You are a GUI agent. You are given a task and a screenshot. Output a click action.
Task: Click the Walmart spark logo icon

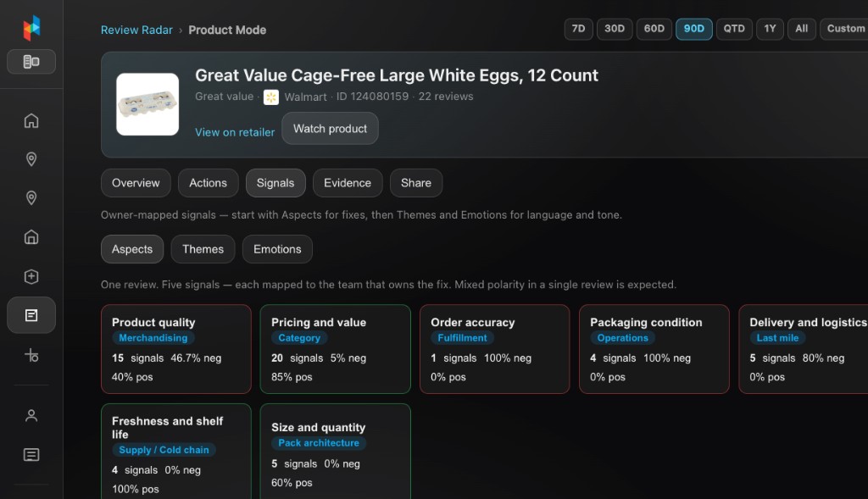pos(271,97)
